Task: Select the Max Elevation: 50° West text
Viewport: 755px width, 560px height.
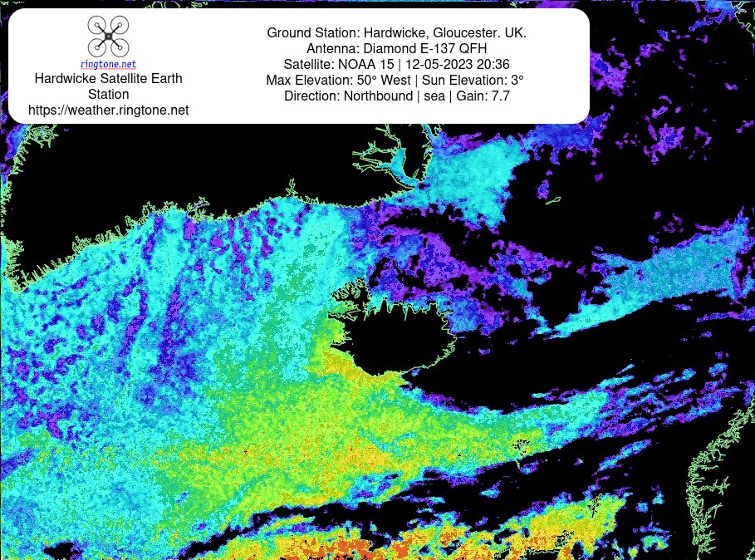Action: 339,81
